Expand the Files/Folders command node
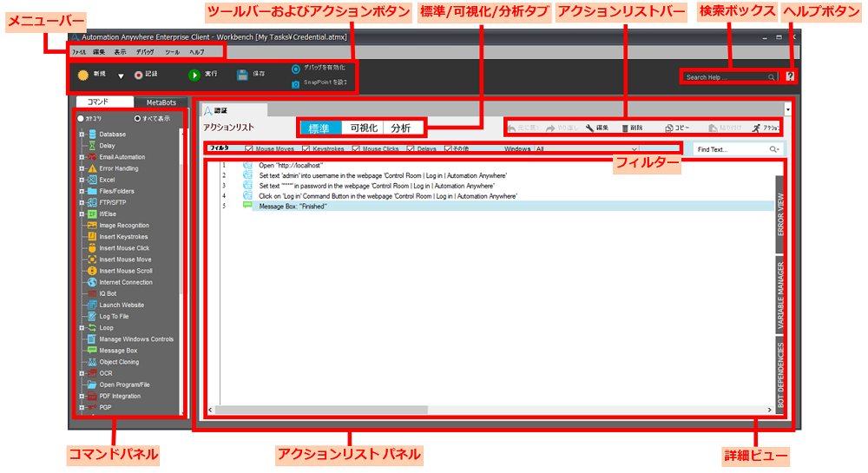Viewport: 868px width, 473px height. 82,192
